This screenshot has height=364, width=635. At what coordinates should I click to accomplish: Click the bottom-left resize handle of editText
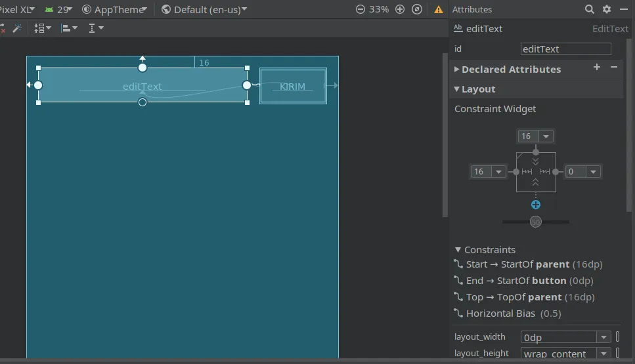[x=39, y=103]
